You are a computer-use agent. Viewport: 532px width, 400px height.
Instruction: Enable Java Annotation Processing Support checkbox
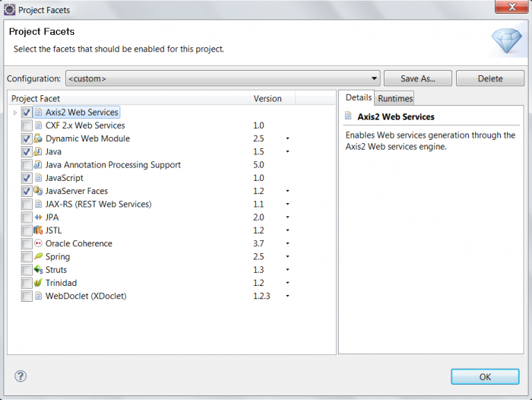pyautogui.click(x=27, y=165)
